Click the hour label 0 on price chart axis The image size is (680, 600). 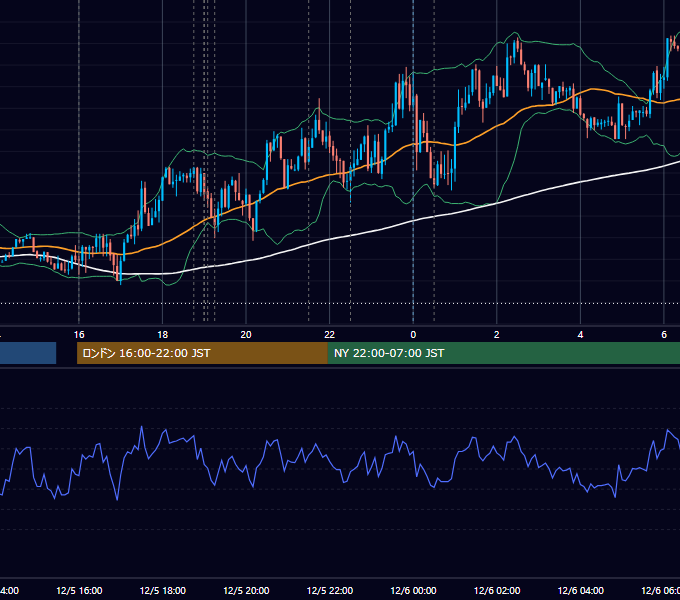point(413,335)
